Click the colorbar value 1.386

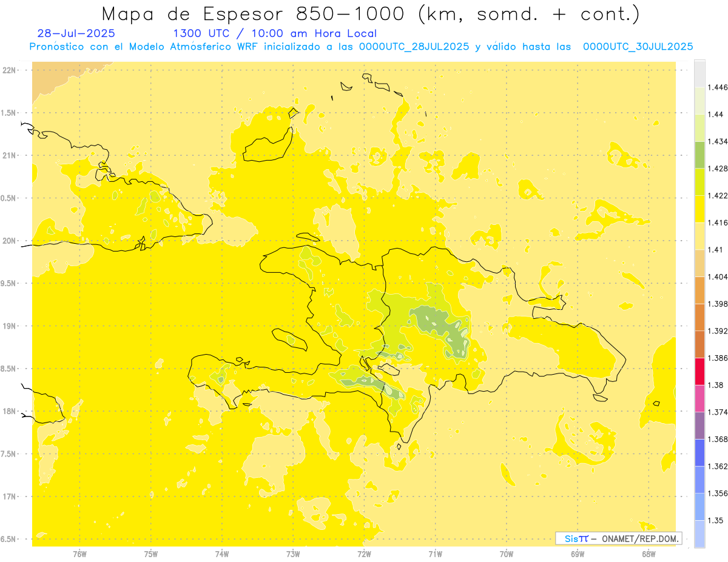coord(718,358)
